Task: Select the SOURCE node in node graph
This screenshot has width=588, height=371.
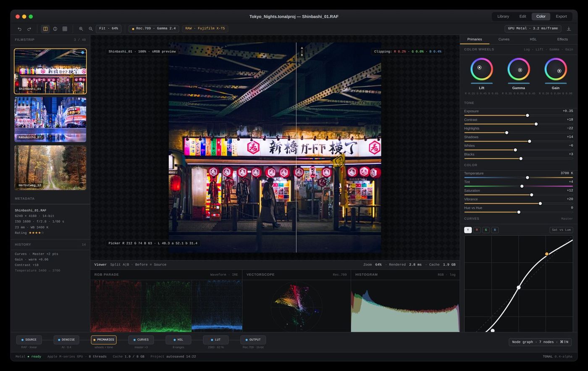Action: (29, 340)
